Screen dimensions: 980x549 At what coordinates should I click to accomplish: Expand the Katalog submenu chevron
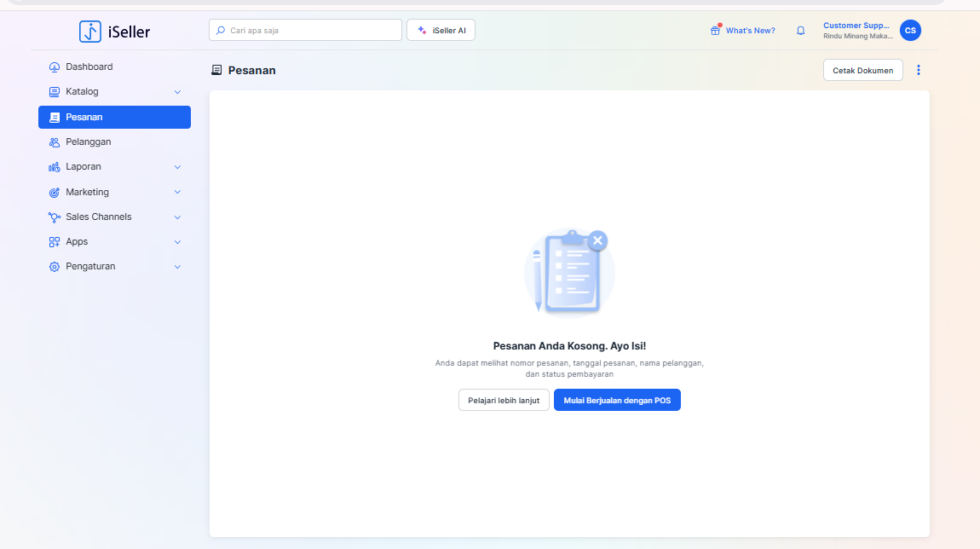pyautogui.click(x=177, y=92)
